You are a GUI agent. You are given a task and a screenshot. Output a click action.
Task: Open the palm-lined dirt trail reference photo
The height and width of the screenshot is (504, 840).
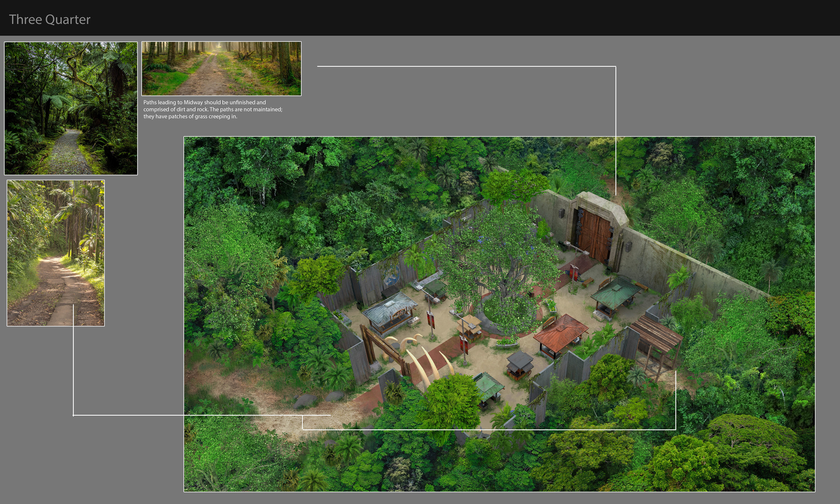point(56,253)
